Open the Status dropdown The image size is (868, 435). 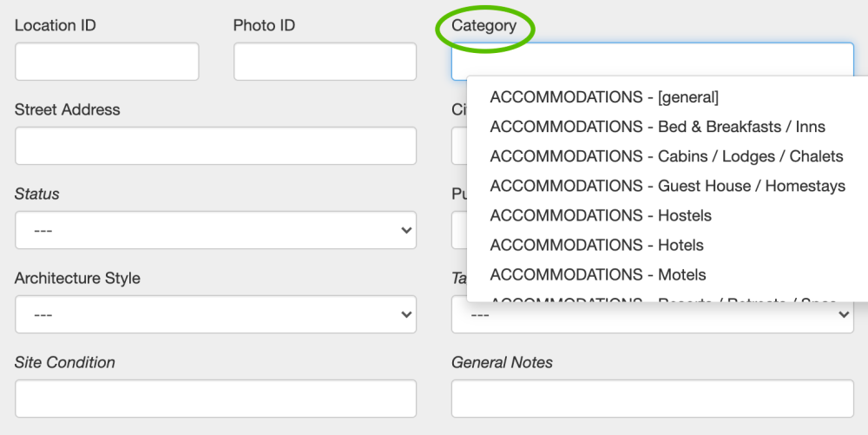coord(215,230)
